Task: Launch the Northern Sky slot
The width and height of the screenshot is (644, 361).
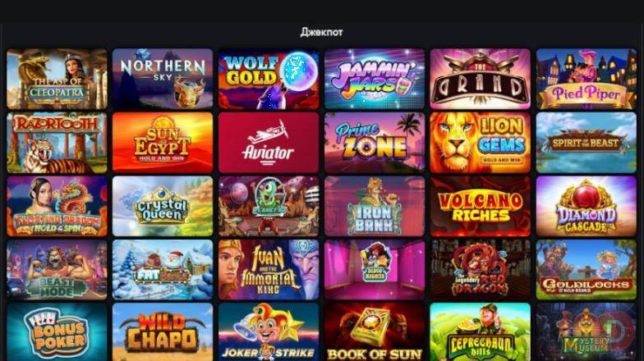Action: pyautogui.click(x=163, y=79)
